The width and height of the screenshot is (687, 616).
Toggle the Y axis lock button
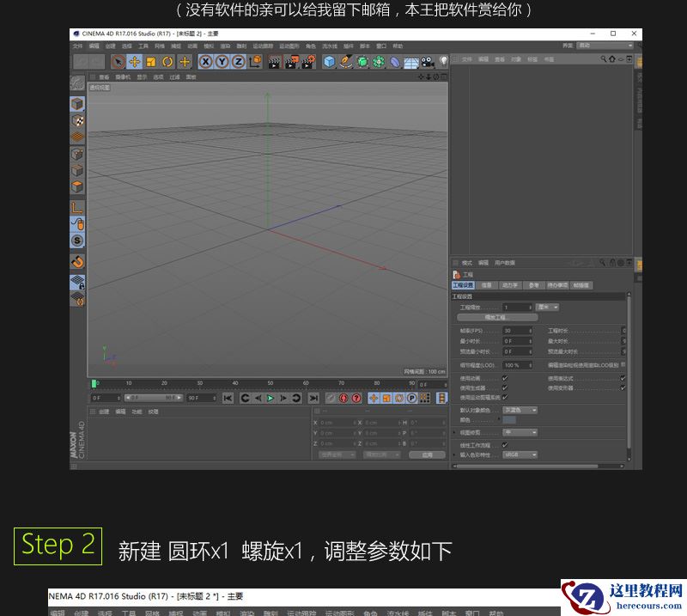[222, 60]
